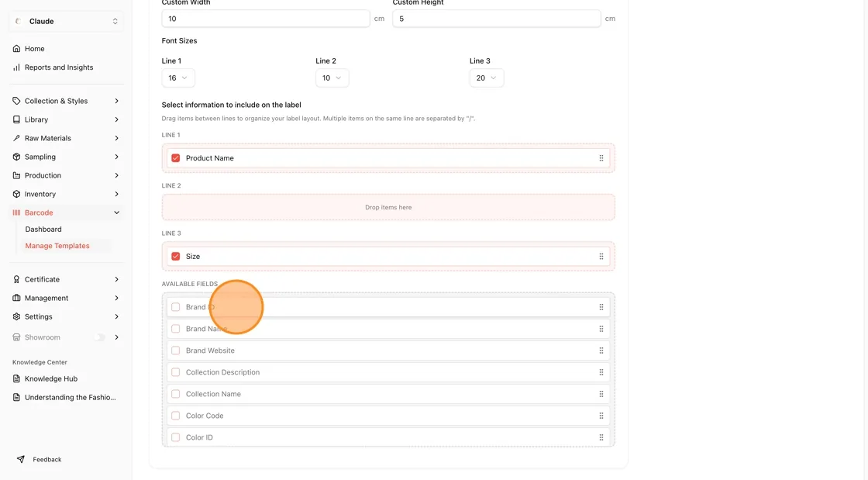This screenshot has height=480, width=868.
Task: Click the Collection & Styles tag icon
Action: (16, 101)
